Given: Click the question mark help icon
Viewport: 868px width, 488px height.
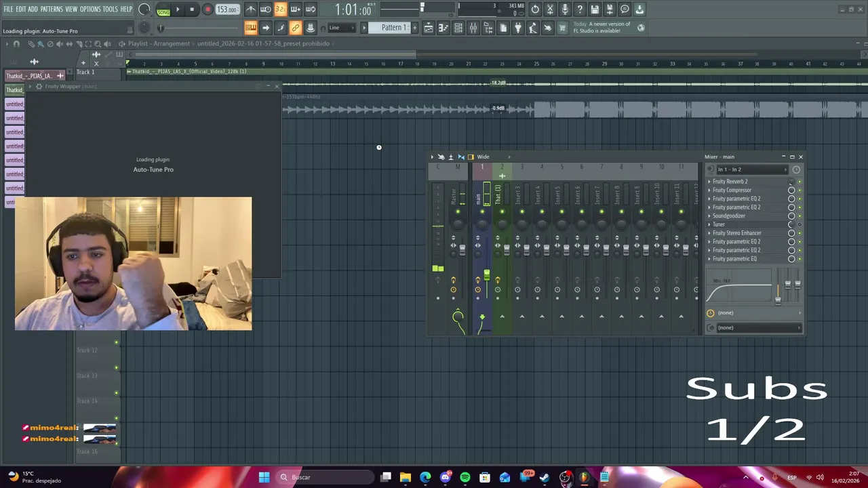Looking at the screenshot, I should (x=580, y=9).
